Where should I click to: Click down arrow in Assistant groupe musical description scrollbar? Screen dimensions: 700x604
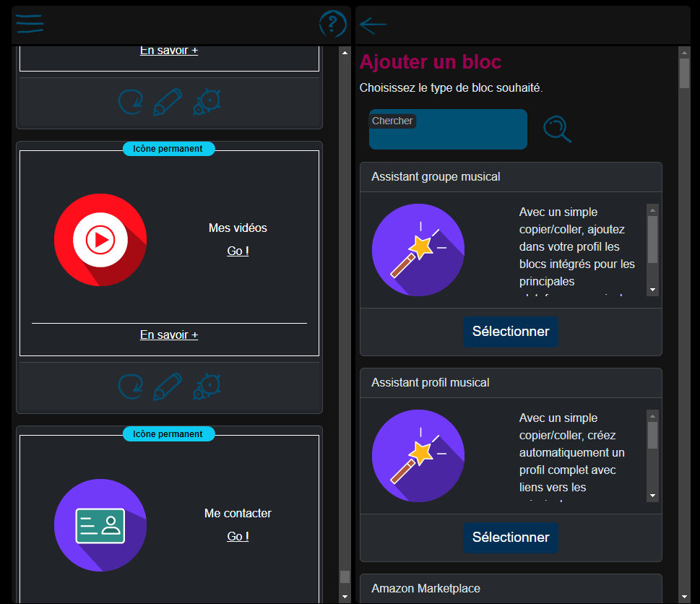click(652, 290)
